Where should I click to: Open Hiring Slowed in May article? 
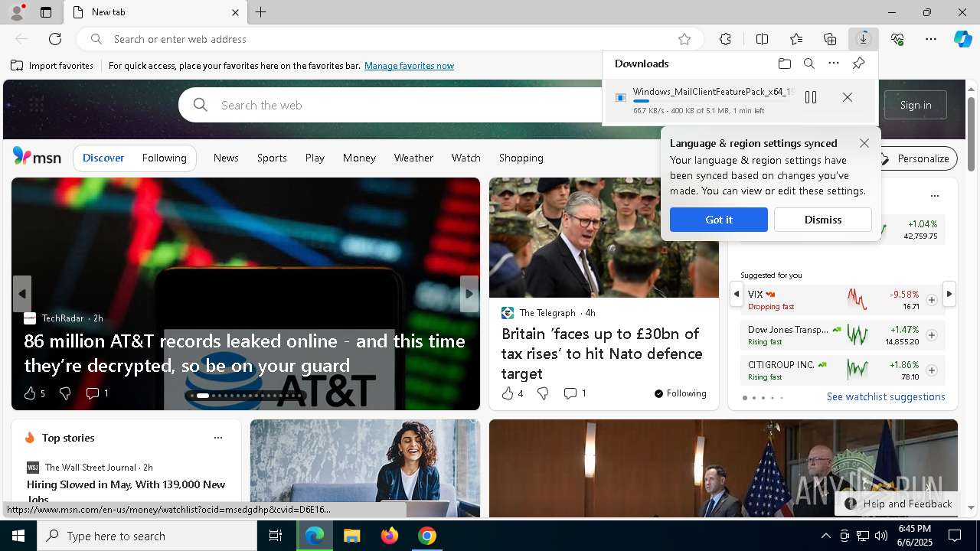126,491
